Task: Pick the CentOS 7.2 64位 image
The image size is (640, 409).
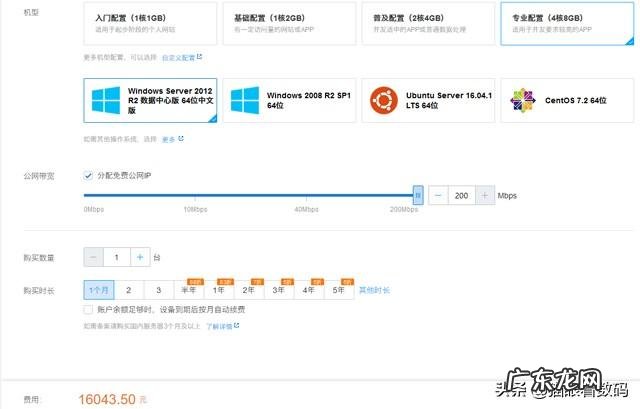Action: pos(567,100)
